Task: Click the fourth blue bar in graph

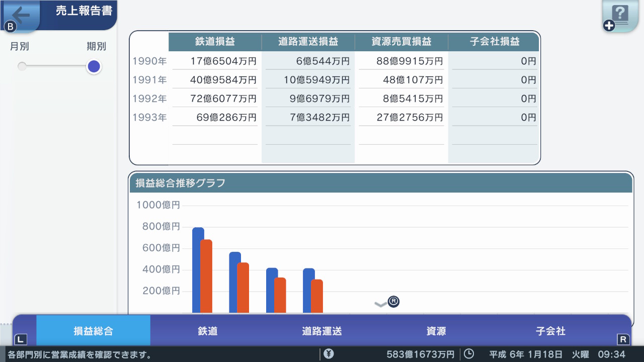Action: (307, 291)
